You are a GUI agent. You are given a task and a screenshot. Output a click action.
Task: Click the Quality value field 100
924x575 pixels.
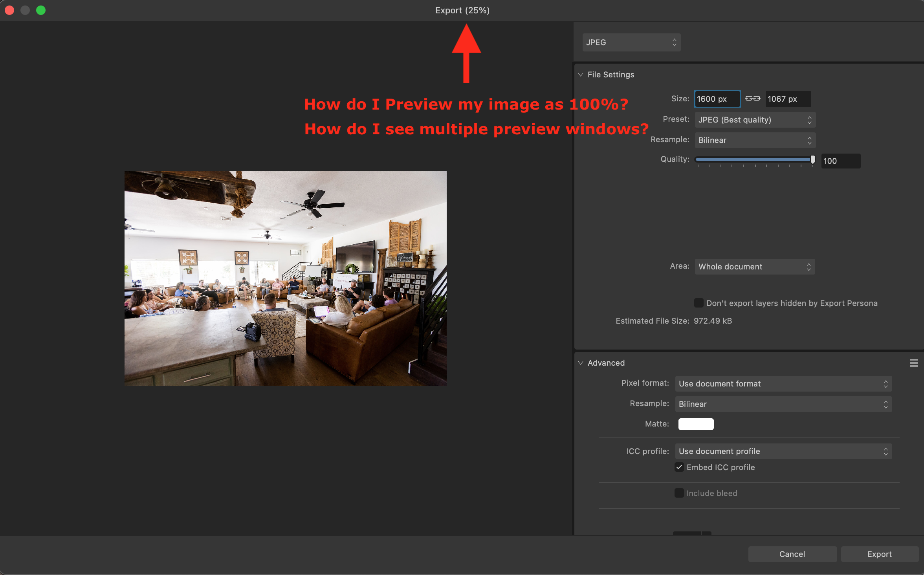(x=841, y=161)
